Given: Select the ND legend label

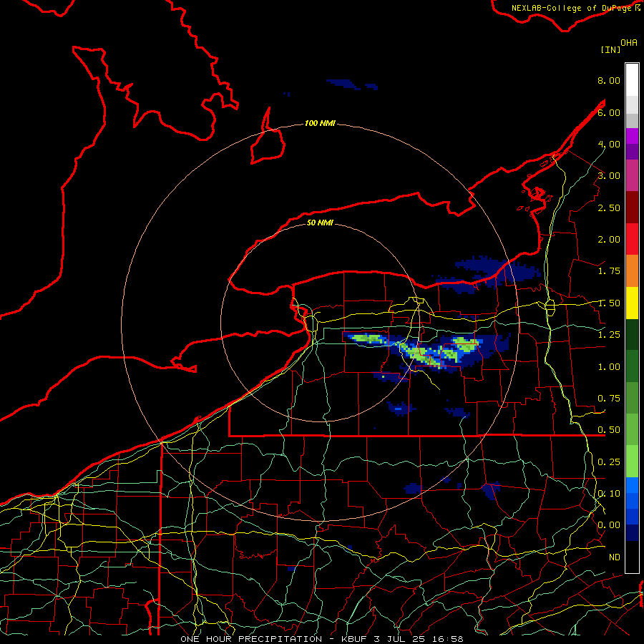Looking at the screenshot, I should (x=615, y=557).
